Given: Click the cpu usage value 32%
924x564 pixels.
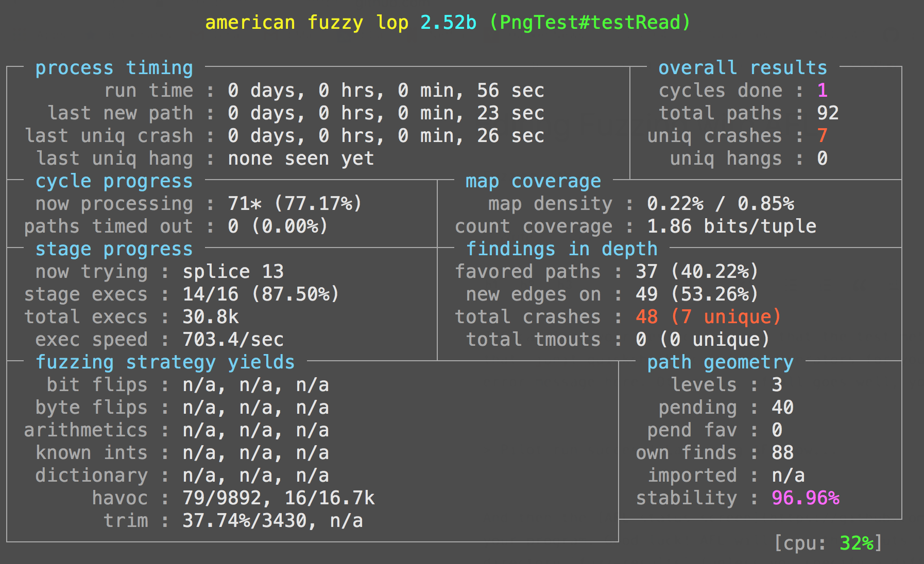Looking at the screenshot, I should pos(857,543).
